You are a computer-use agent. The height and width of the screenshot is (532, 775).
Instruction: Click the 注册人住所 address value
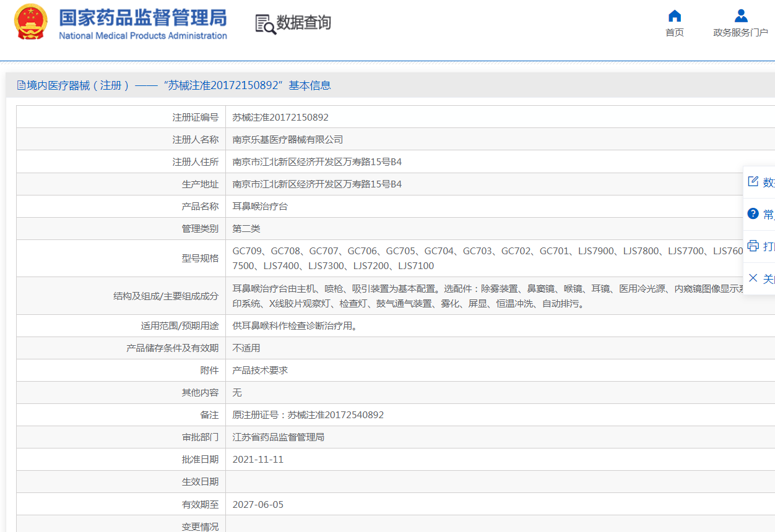(317, 161)
